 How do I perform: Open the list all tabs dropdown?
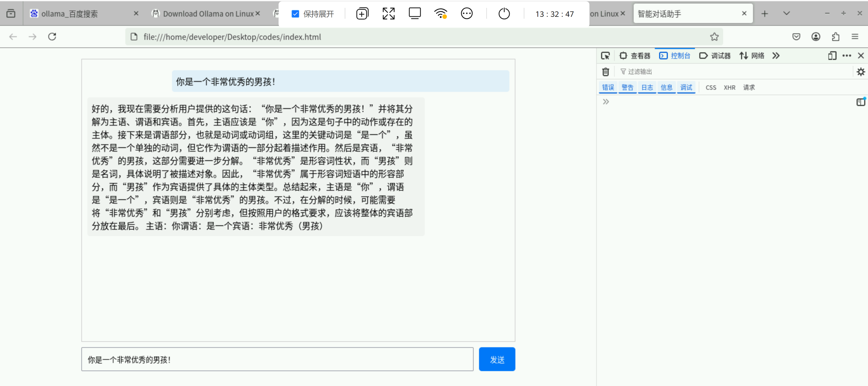coord(786,14)
